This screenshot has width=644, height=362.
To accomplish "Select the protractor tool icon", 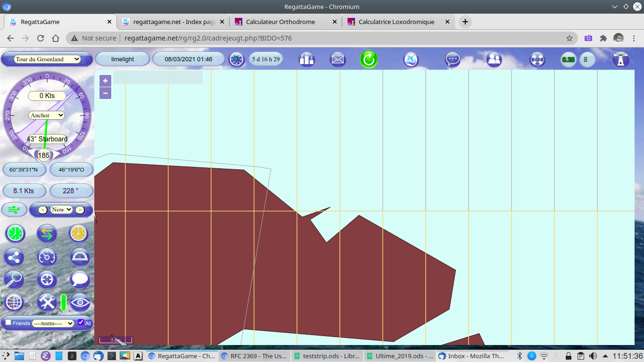I will [80, 257].
